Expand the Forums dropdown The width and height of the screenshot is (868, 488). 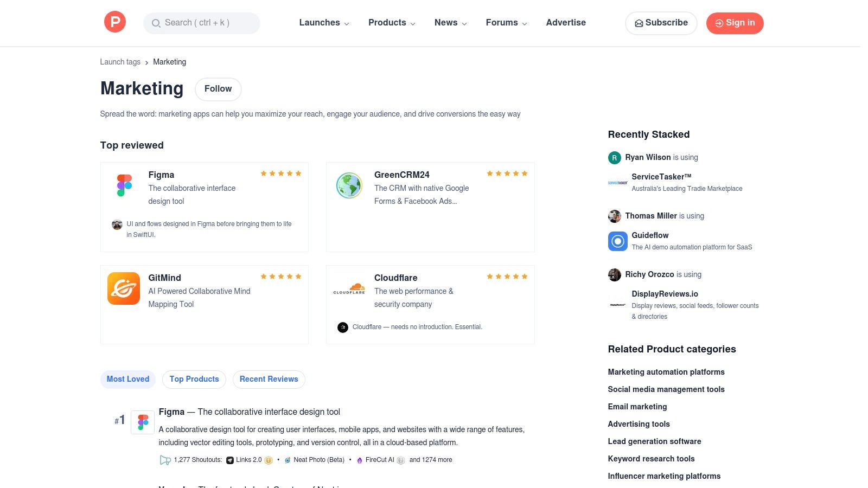(x=506, y=23)
